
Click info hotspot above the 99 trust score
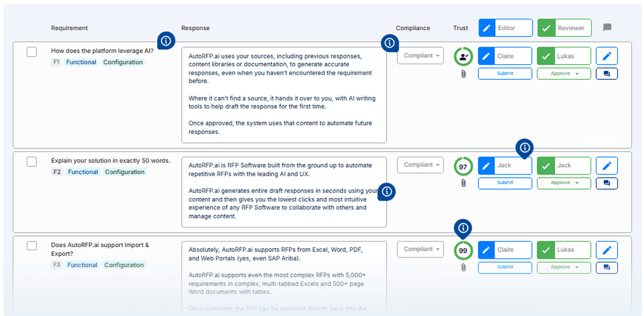point(463,228)
